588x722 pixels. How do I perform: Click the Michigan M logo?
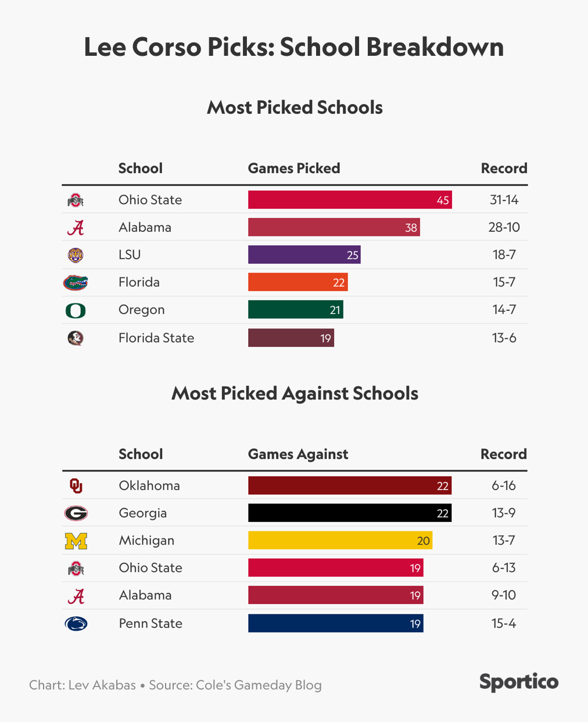(x=76, y=541)
